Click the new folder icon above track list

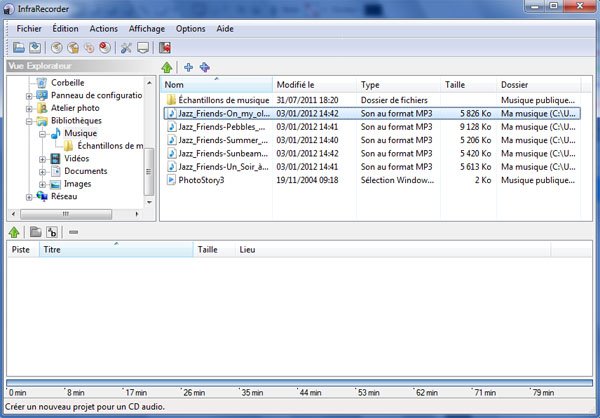(x=36, y=232)
